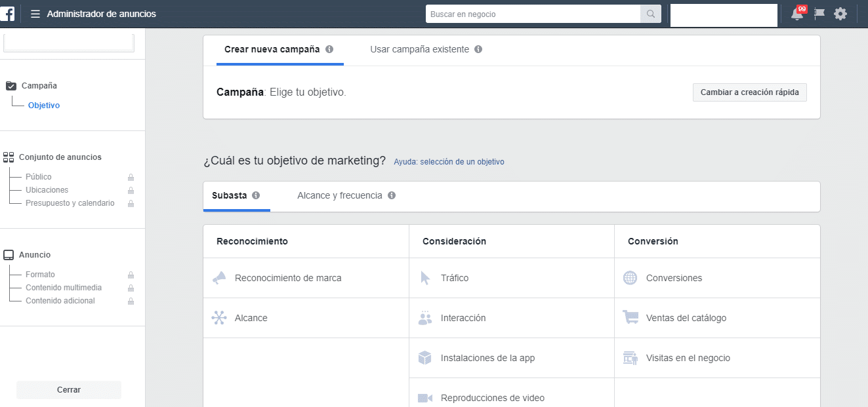The image size is (868, 407).
Task: Select the Alcance y frecuencia tab
Action: (339, 195)
